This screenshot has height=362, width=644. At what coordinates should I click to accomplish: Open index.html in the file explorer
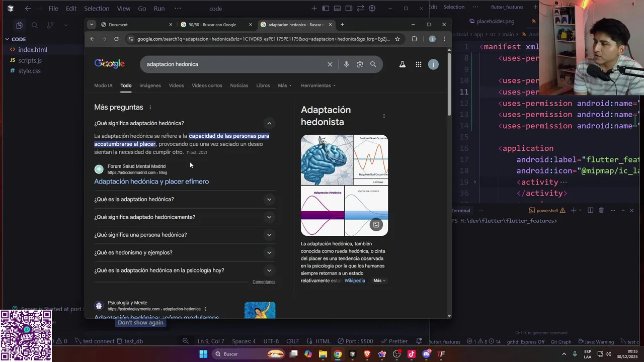pos(33,50)
